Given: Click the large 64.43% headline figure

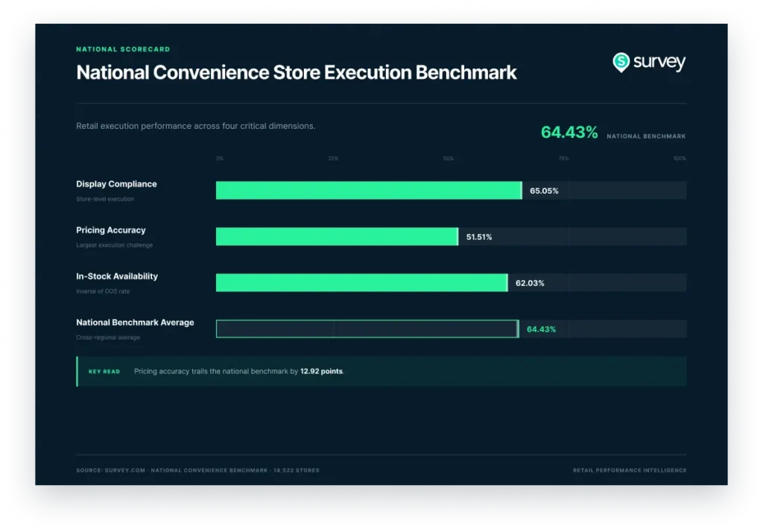Looking at the screenshot, I should 569,132.
